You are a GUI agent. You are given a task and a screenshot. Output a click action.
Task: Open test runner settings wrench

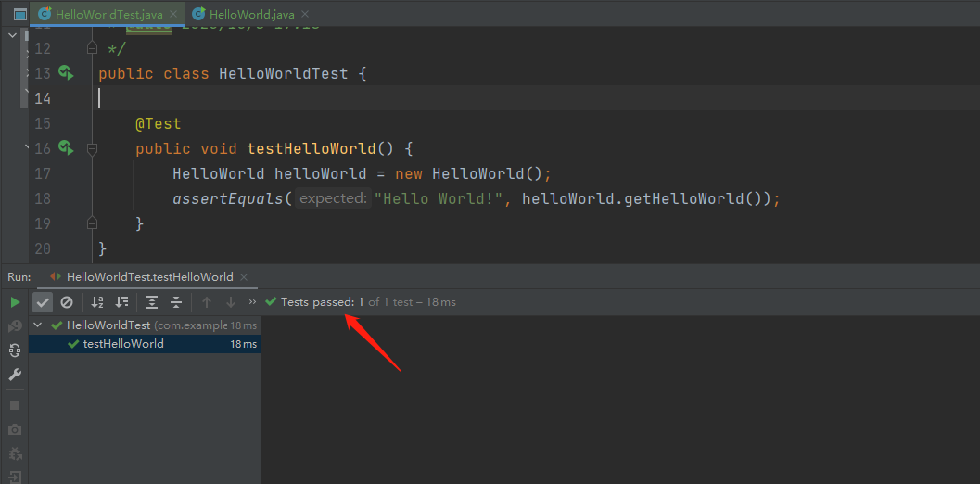[15, 375]
